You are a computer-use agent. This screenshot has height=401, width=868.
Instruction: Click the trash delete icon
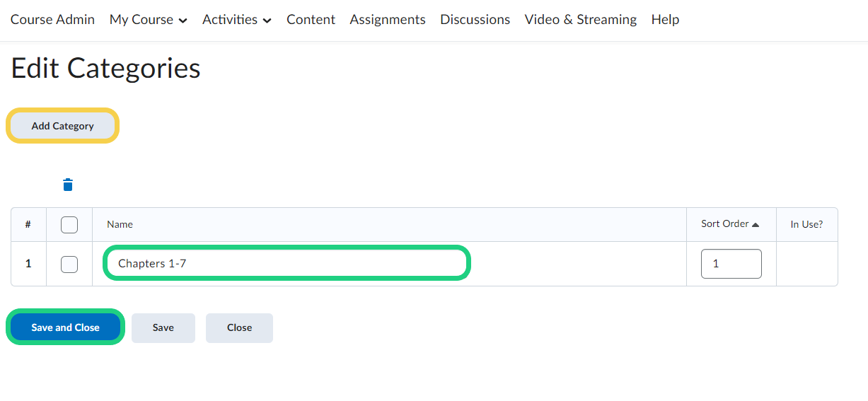(x=68, y=185)
